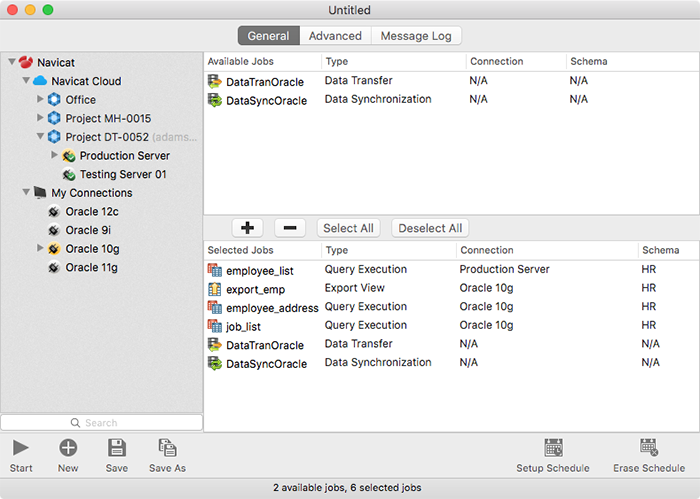Click the Testing Server 01 connection icon

click(x=68, y=174)
